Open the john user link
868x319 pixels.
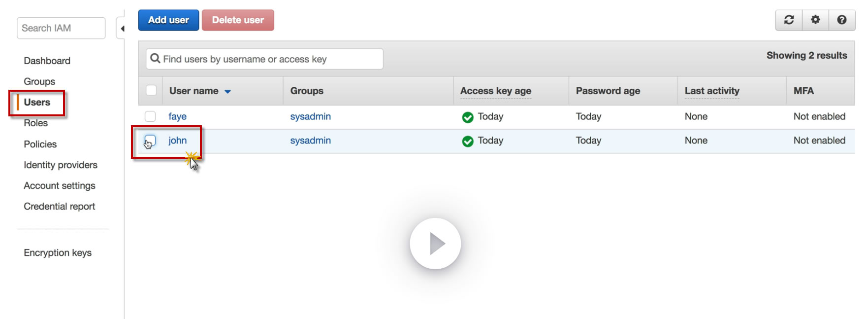pyautogui.click(x=177, y=141)
